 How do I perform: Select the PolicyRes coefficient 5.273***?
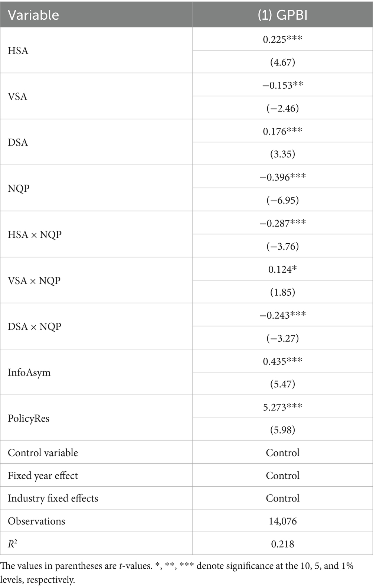pos(282,407)
